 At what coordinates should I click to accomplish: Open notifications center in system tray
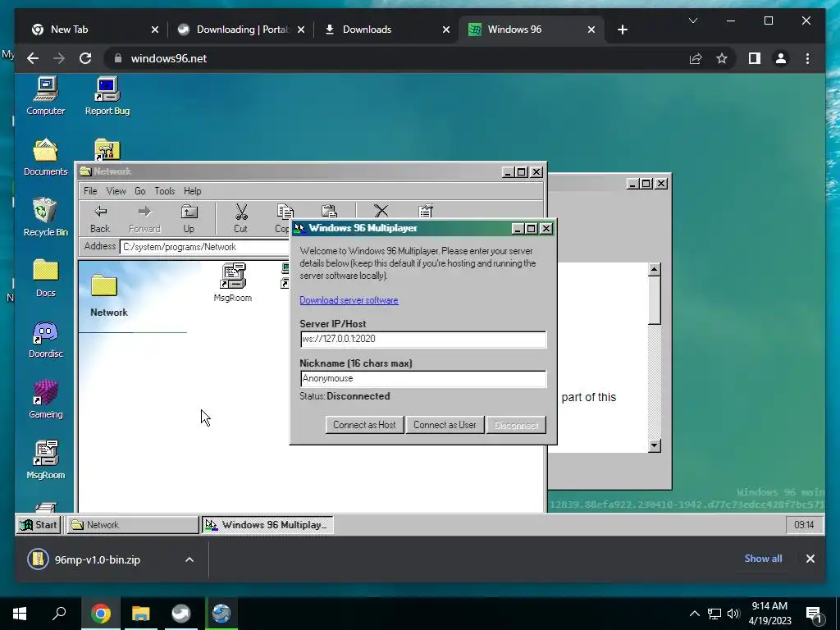(814, 614)
